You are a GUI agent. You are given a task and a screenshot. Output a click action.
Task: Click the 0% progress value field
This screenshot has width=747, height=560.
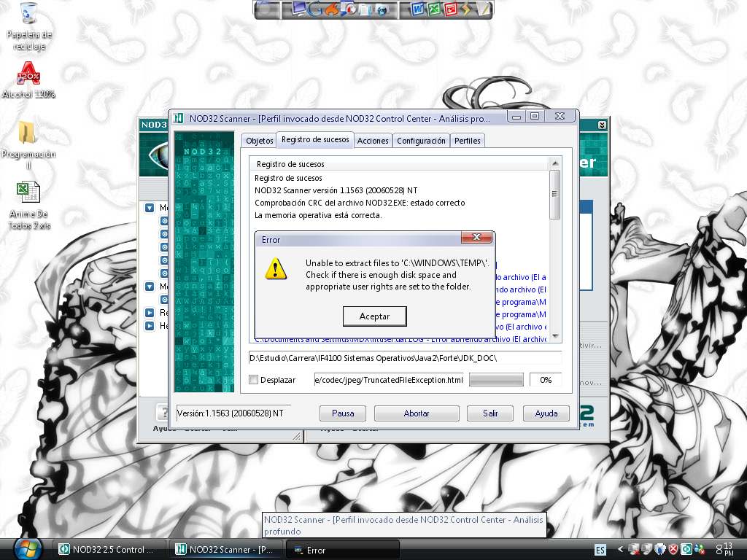[x=546, y=379]
